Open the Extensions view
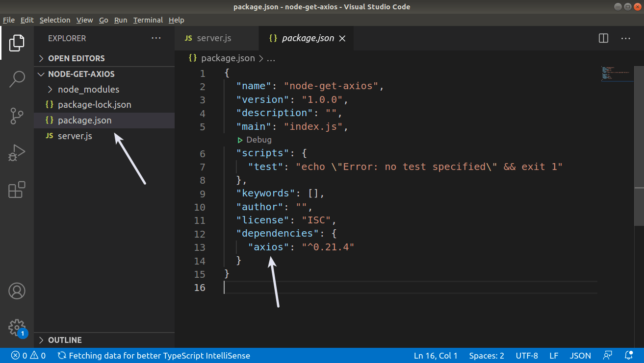Viewport: 644px width, 363px height. pos(17,190)
